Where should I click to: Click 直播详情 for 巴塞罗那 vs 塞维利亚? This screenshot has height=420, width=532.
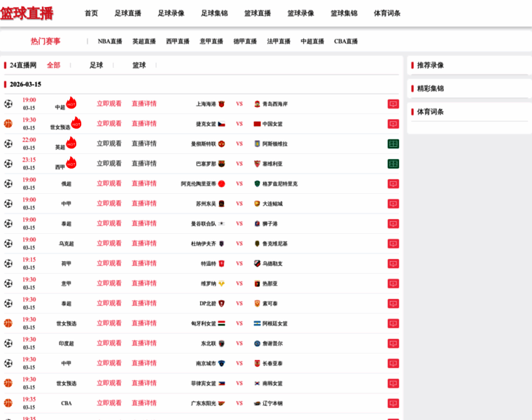(144, 164)
